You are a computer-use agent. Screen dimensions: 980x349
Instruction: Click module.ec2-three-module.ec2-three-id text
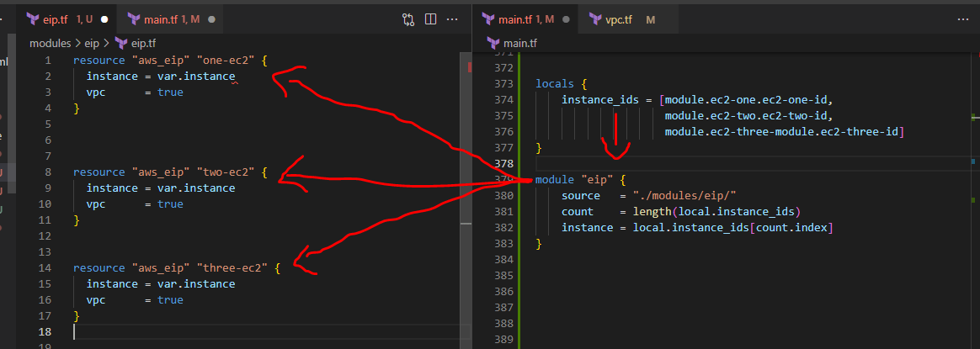[781, 132]
